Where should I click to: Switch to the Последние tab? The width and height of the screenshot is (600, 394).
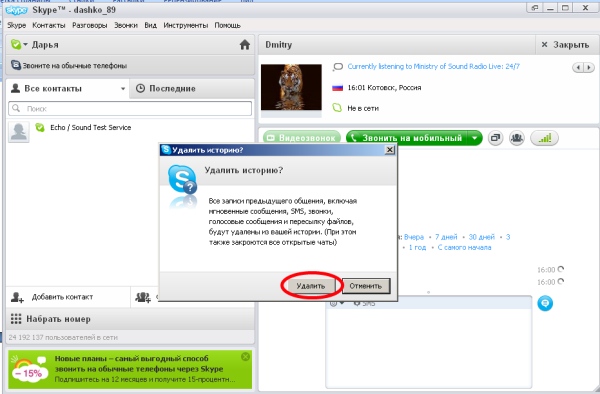pos(192,88)
